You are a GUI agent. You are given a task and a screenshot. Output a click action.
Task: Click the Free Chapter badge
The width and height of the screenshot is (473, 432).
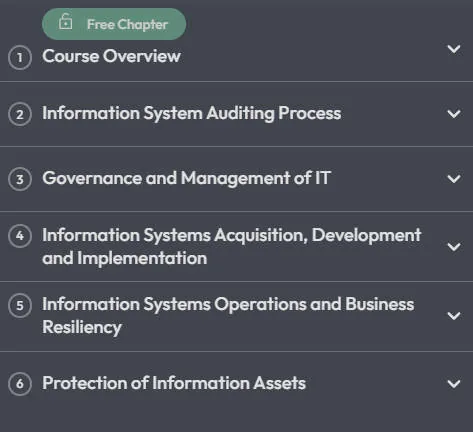[x=114, y=24]
